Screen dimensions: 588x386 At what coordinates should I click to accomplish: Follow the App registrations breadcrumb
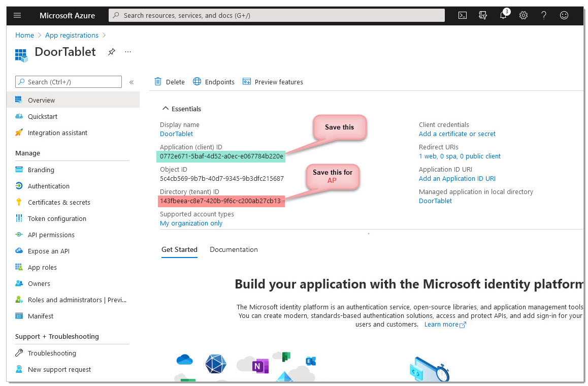click(x=72, y=35)
